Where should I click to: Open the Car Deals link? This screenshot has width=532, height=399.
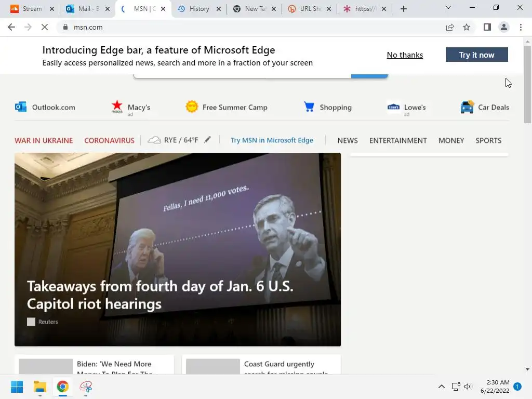click(494, 107)
